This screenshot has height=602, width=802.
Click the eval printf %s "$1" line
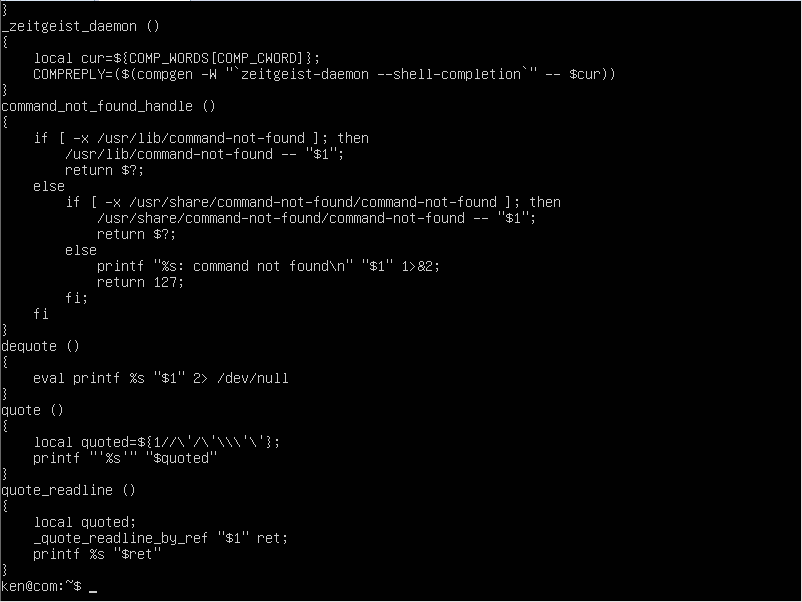coord(161,378)
